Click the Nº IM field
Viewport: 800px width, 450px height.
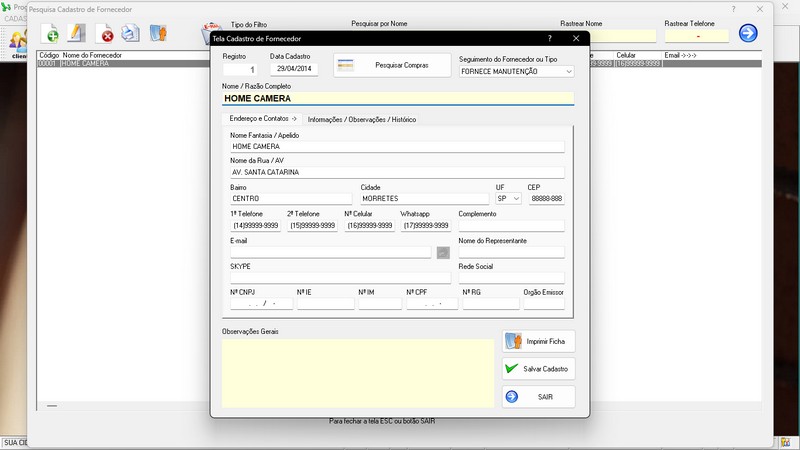(x=380, y=304)
